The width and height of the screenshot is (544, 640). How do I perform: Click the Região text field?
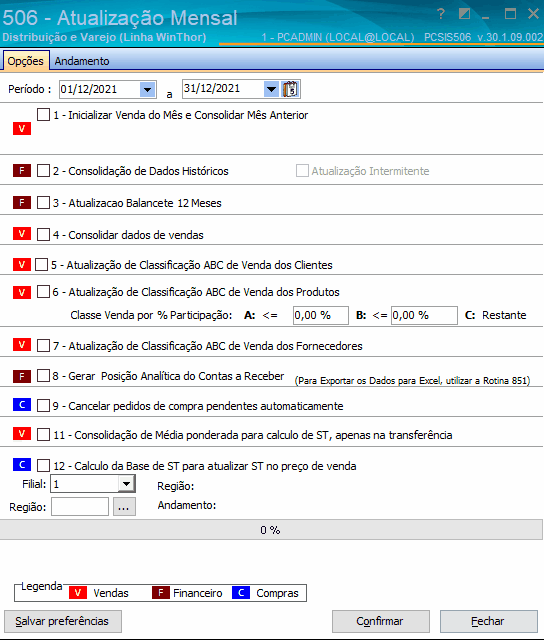[80, 507]
